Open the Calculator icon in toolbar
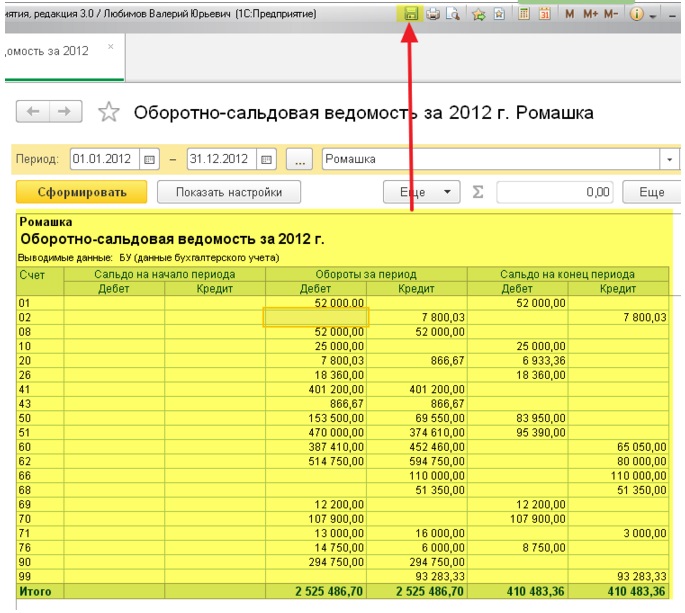The image size is (685, 613). click(x=524, y=14)
